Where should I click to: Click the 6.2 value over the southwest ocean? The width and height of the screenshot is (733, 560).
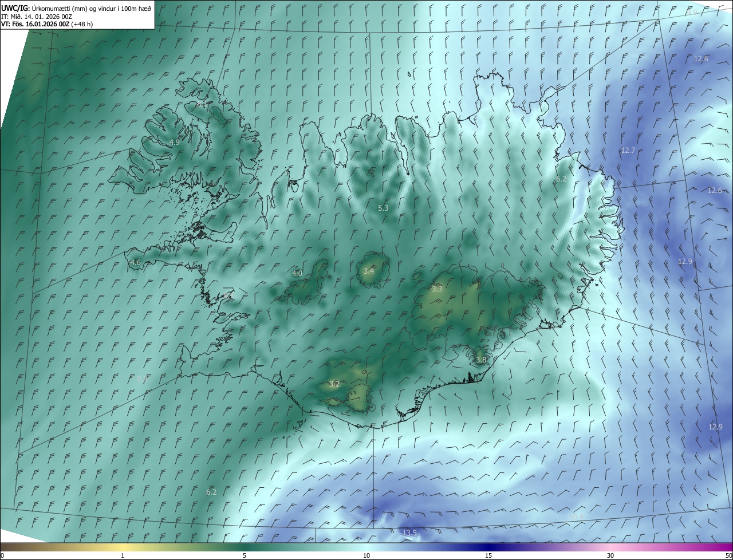click(211, 492)
